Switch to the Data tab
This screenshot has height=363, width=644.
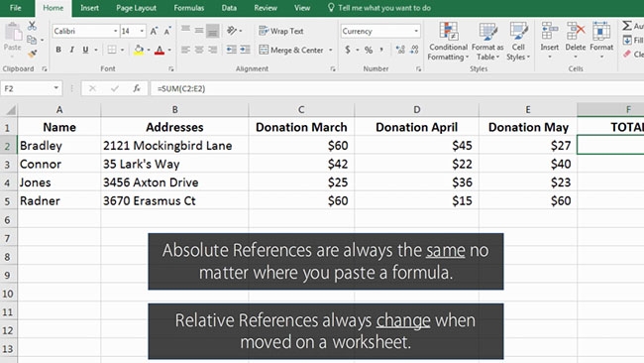pyautogui.click(x=229, y=8)
